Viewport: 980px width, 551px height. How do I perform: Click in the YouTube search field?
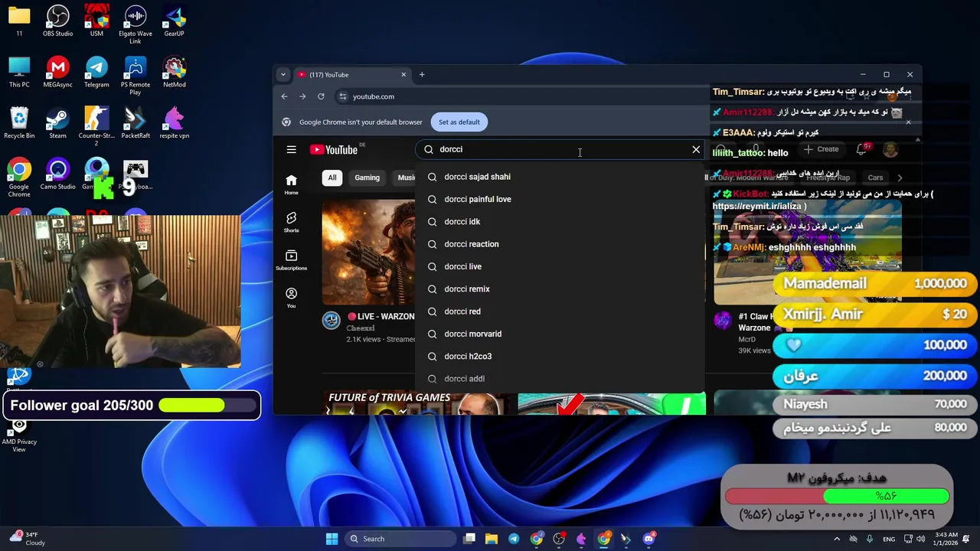tap(560, 149)
